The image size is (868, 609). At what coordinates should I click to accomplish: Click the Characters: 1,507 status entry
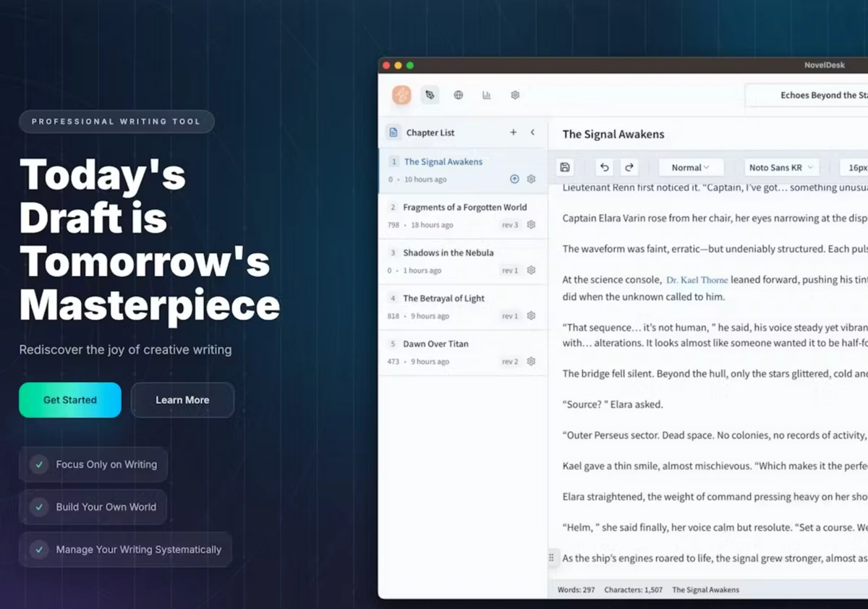coord(634,590)
